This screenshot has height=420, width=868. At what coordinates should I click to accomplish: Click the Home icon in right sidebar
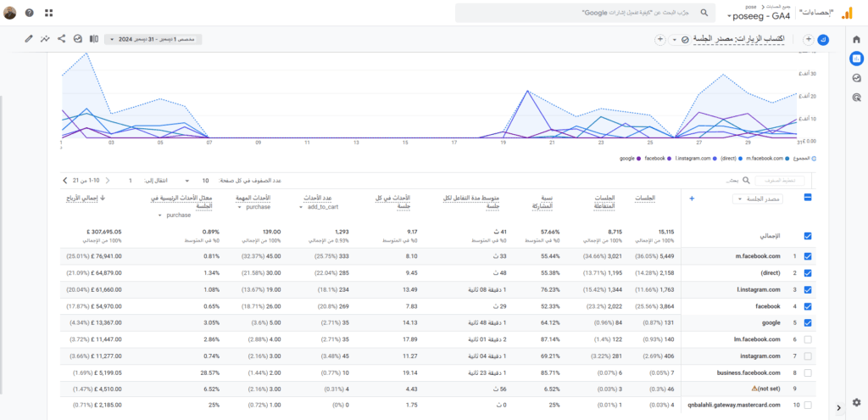click(x=856, y=39)
